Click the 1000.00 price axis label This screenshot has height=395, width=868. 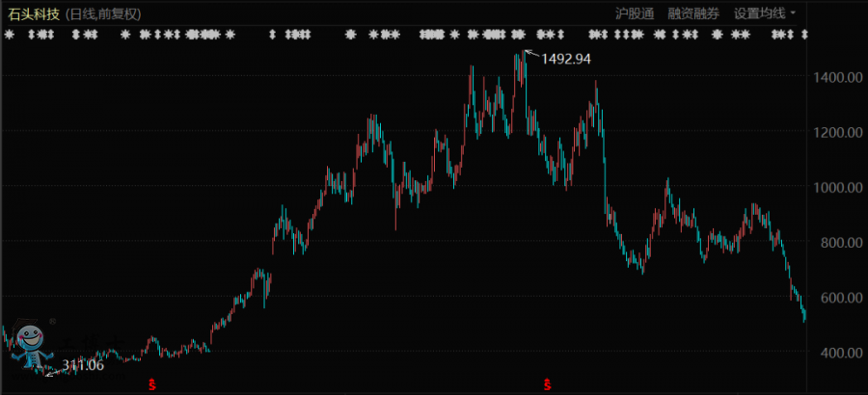click(832, 188)
